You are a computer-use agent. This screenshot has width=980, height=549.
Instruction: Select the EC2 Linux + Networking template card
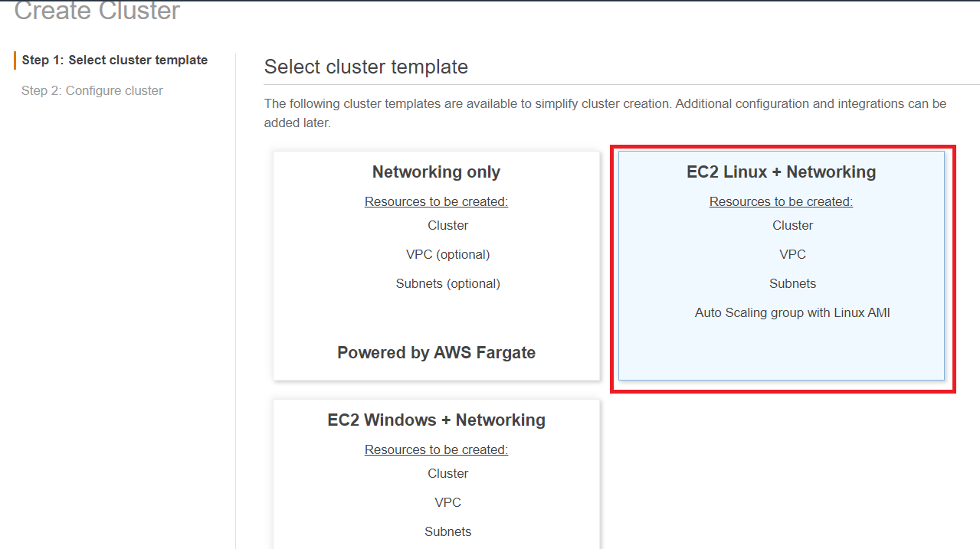point(782,266)
